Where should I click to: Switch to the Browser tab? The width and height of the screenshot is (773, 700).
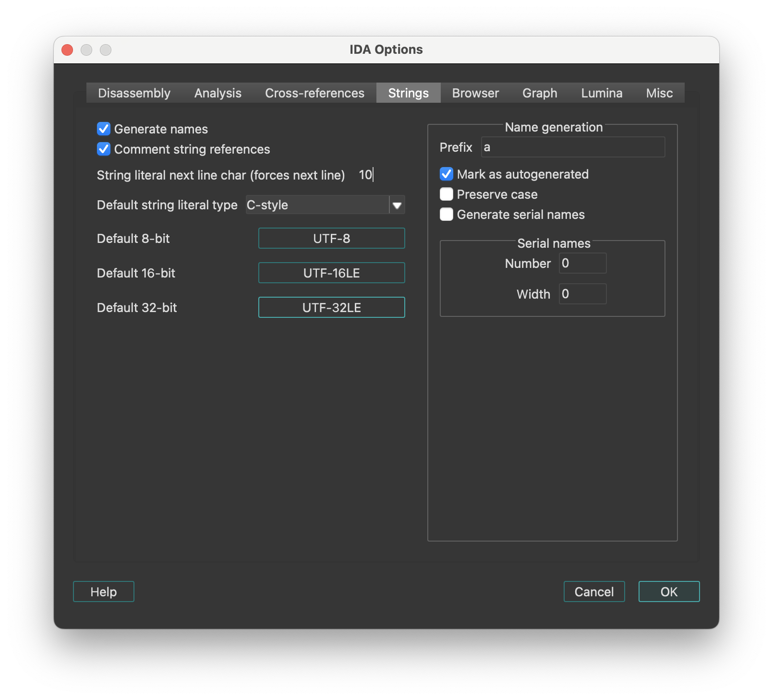(474, 93)
